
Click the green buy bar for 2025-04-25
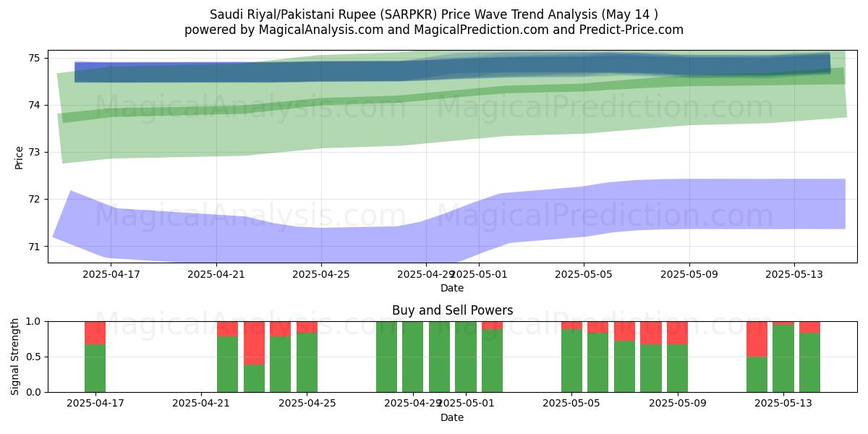(x=307, y=362)
